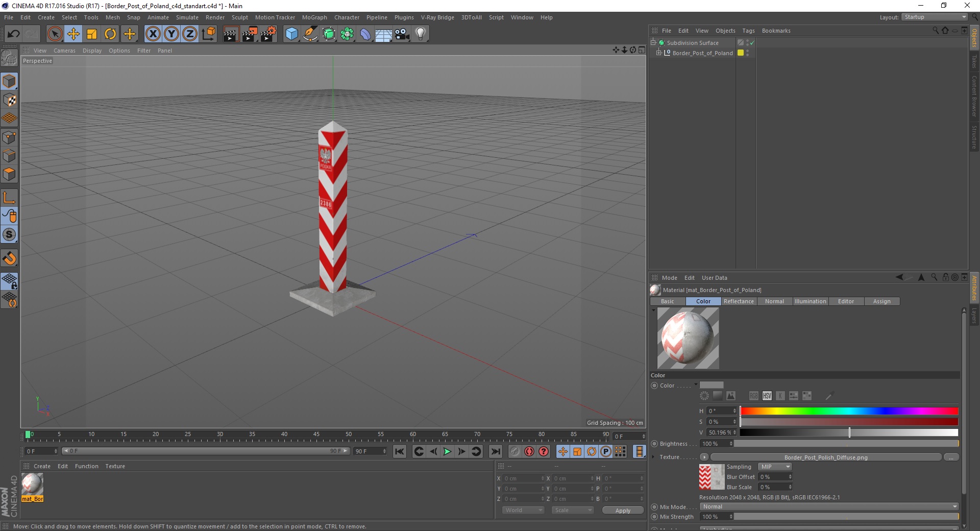Toggle Subdivision Surface enable checkmark
The width and height of the screenshot is (980, 531).
pyautogui.click(x=752, y=43)
